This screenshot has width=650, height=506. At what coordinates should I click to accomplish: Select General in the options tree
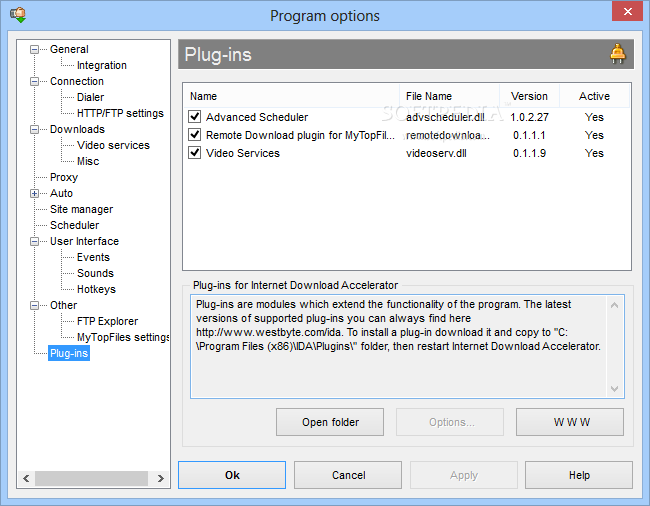pyautogui.click(x=69, y=49)
